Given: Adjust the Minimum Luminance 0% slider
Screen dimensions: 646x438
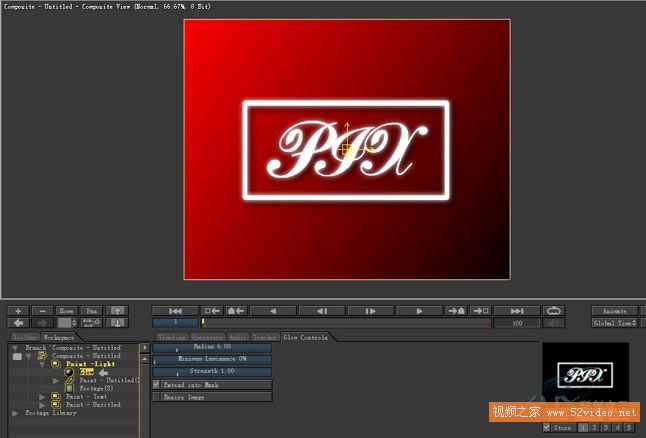Looking at the screenshot, I should (x=212, y=359).
